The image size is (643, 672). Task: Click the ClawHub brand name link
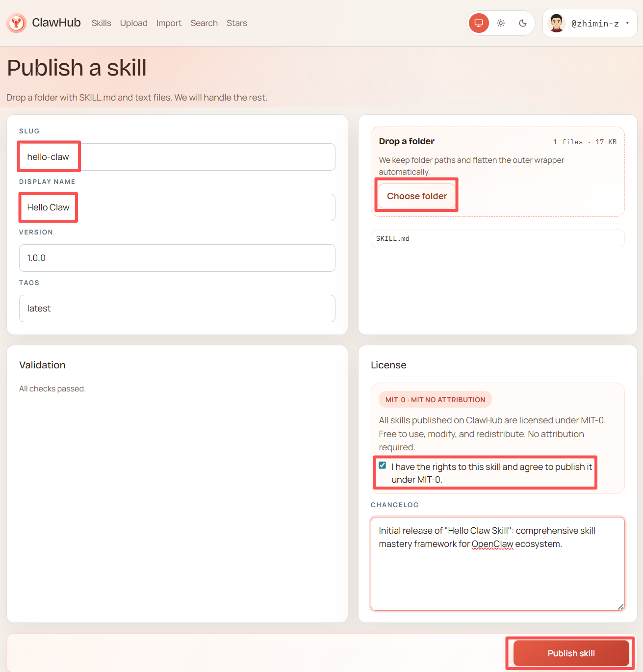56,23
